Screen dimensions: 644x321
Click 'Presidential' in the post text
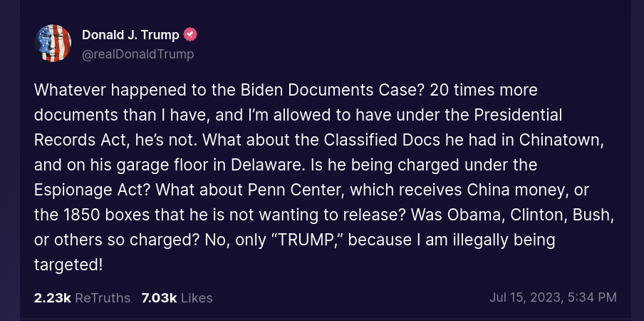tap(519, 116)
